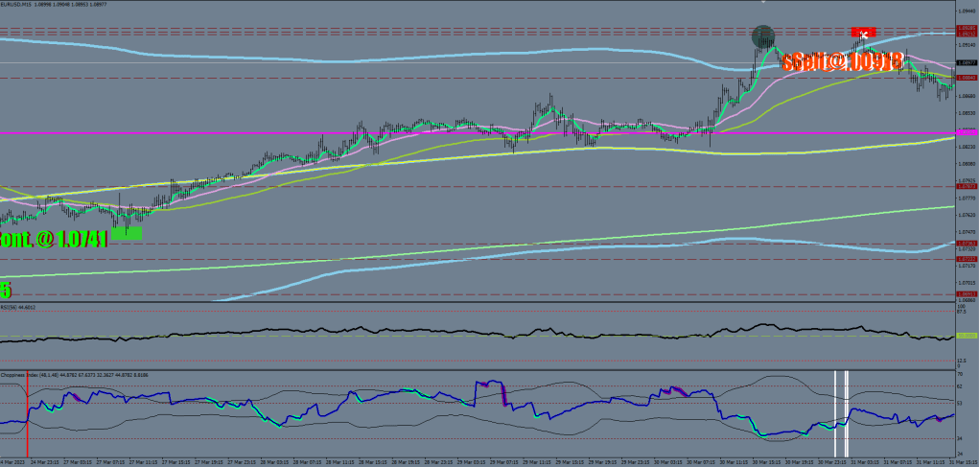Click the green 50.0000 RSI level tag
980x467 pixels.
pos(966,336)
